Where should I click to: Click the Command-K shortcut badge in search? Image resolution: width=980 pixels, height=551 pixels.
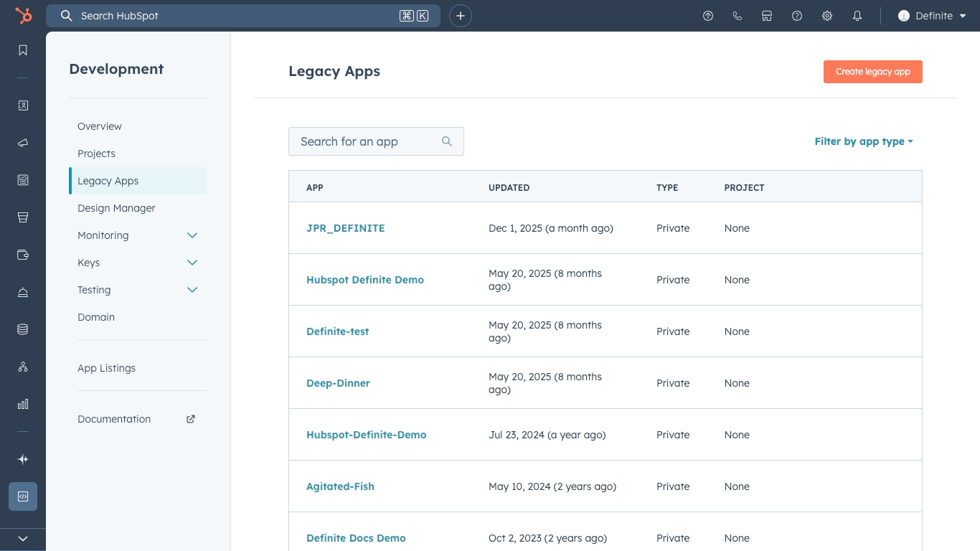pyautogui.click(x=414, y=16)
